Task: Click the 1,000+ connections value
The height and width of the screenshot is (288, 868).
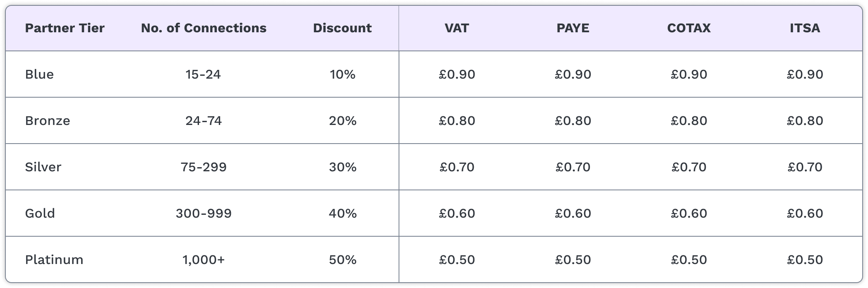Action: pyautogui.click(x=204, y=260)
